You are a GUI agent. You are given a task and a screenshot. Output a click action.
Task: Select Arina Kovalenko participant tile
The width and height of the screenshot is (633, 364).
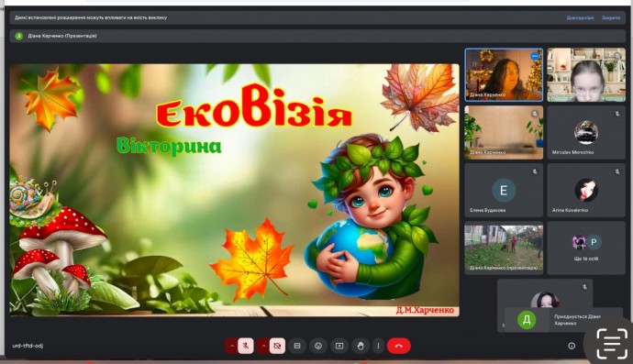pos(586,191)
